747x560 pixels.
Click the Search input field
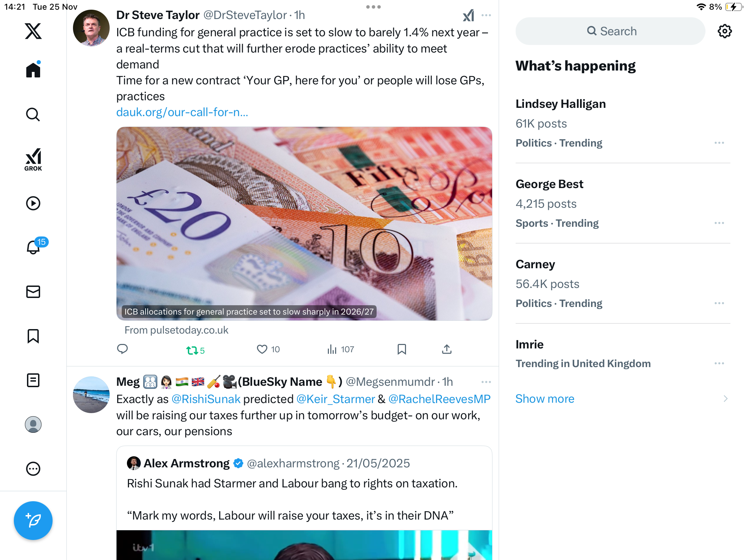[610, 31]
